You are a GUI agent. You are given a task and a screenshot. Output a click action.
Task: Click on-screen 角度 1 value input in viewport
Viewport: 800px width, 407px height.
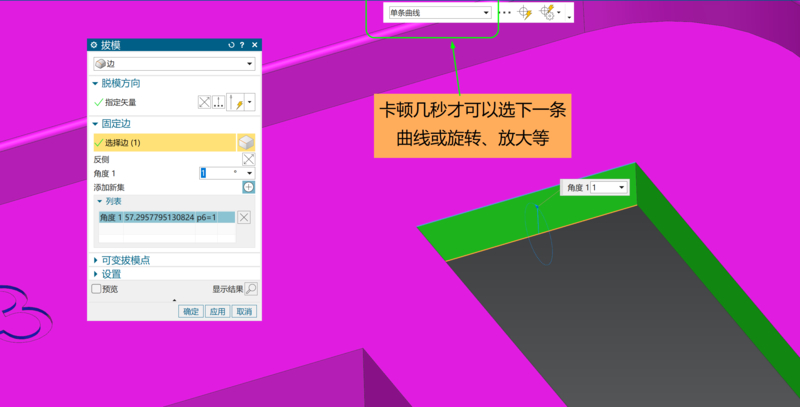coord(604,188)
